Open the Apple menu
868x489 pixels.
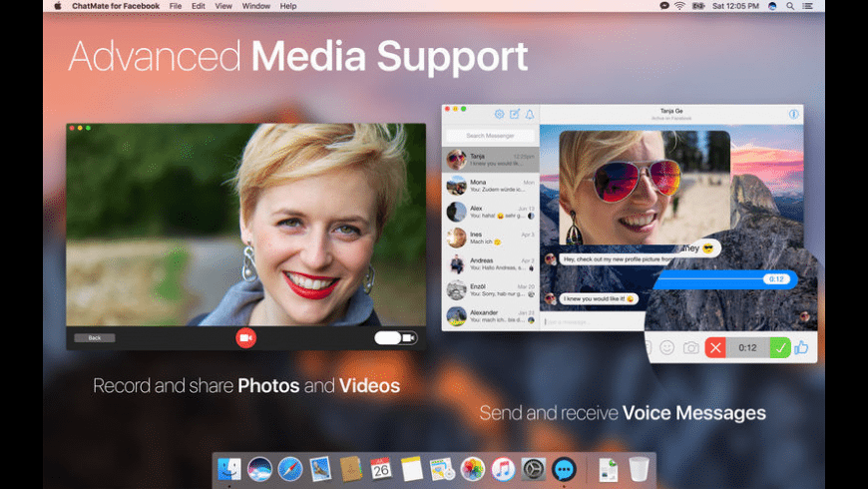(58, 6)
